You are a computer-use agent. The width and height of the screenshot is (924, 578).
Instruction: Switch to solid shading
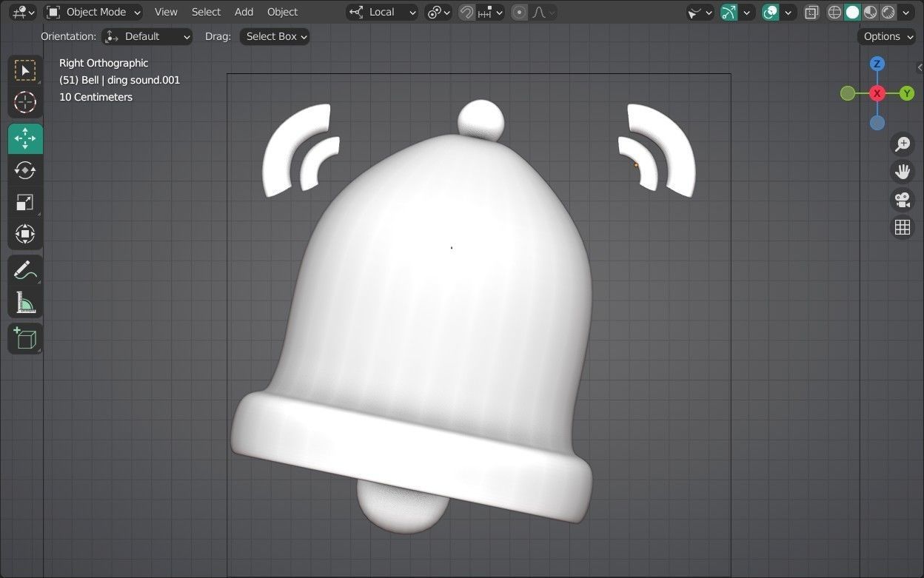coord(853,12)
